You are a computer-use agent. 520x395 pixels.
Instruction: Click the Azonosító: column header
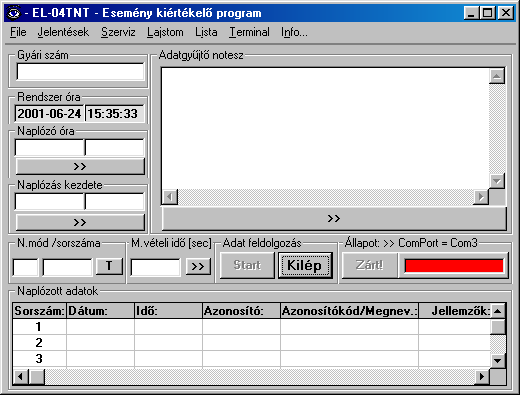[241, 311]
